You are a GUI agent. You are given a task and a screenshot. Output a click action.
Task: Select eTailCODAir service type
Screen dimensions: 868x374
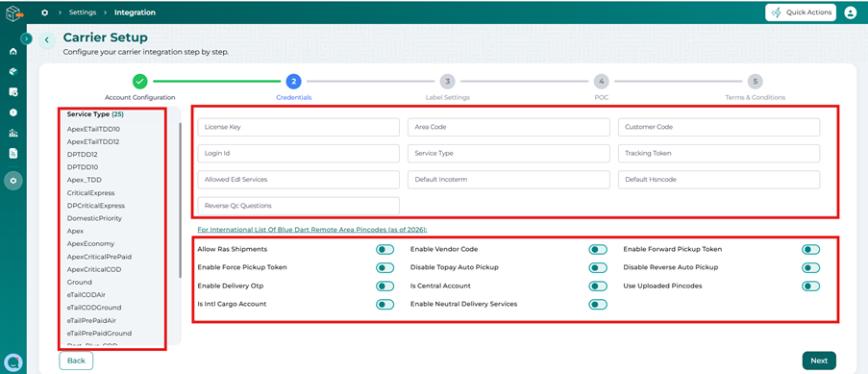click(86, 295)
